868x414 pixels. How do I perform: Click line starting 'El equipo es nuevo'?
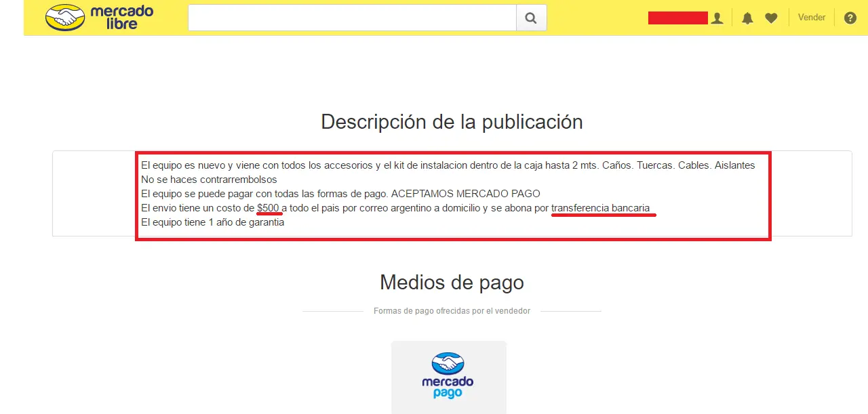[x=448, y=165]
